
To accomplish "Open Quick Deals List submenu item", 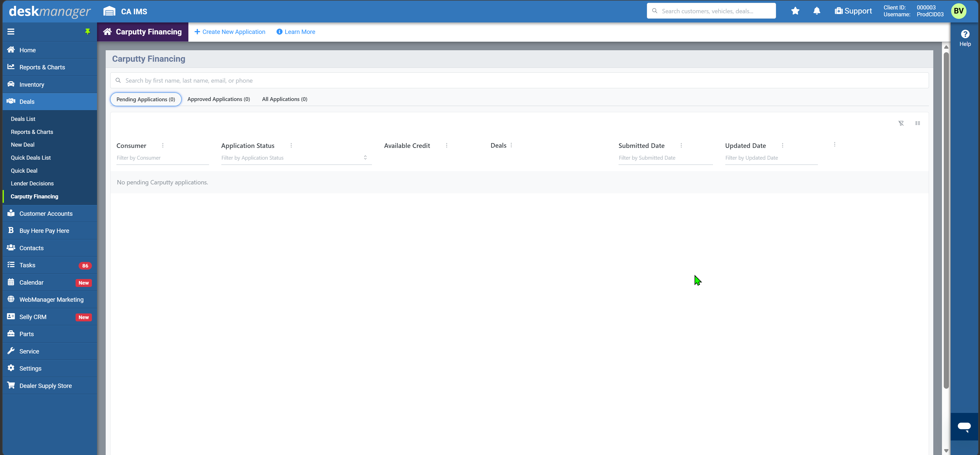I will tap(30, 158).
